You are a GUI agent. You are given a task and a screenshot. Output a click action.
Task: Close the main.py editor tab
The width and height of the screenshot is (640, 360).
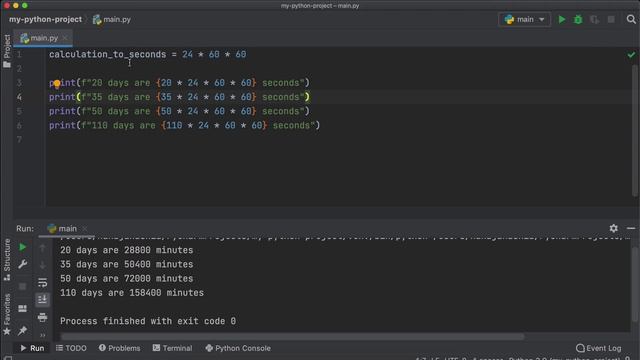coord(65,38)
